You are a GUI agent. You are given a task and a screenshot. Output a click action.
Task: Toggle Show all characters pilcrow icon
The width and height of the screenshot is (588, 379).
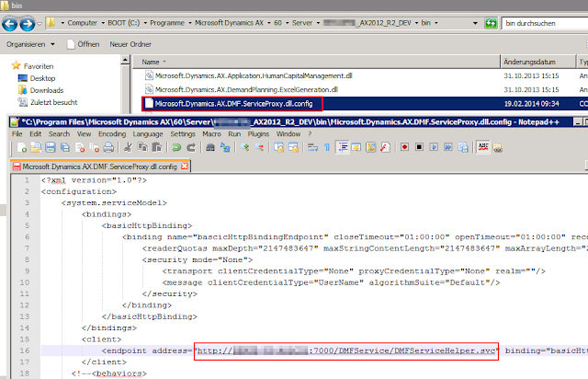[327, 147]
